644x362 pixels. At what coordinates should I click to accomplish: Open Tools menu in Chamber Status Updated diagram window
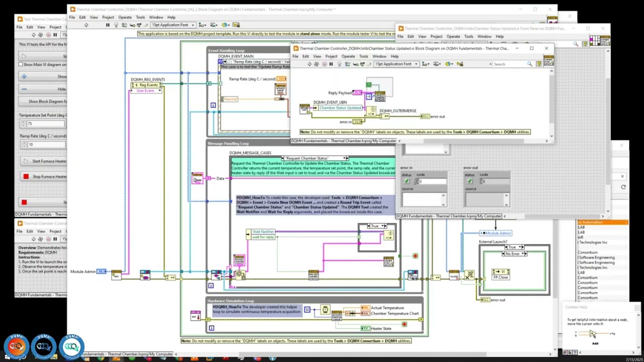363,56
